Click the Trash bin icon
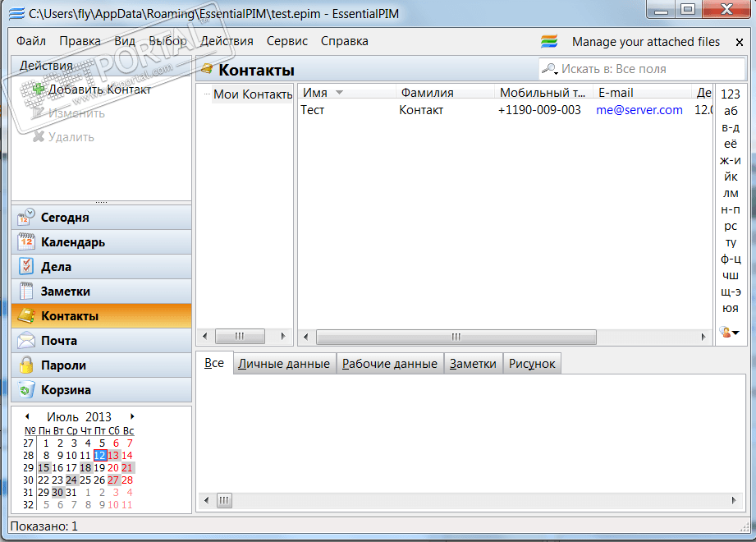756x542 pixels. (x=26, y=389)
